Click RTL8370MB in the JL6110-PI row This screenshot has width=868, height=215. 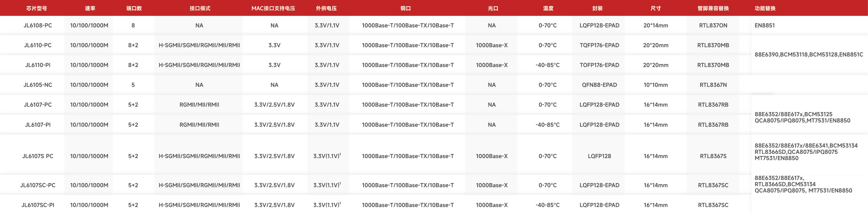713,65
